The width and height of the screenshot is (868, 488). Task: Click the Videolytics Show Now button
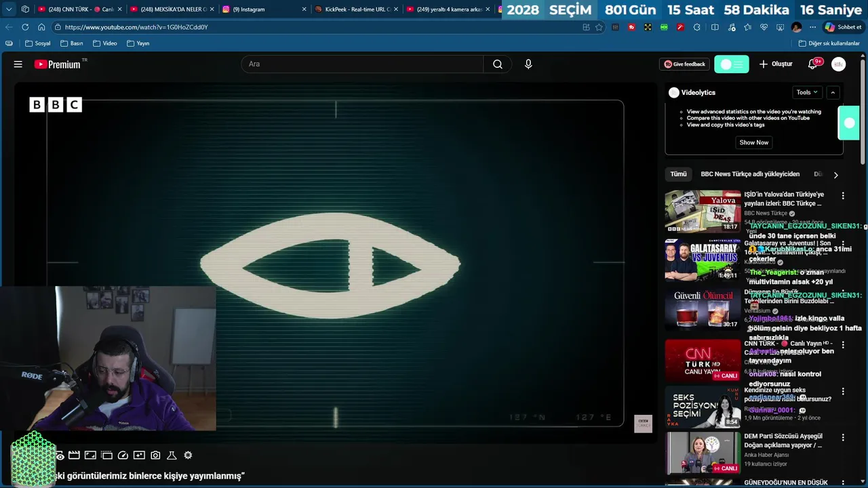[x=754, y=142]
